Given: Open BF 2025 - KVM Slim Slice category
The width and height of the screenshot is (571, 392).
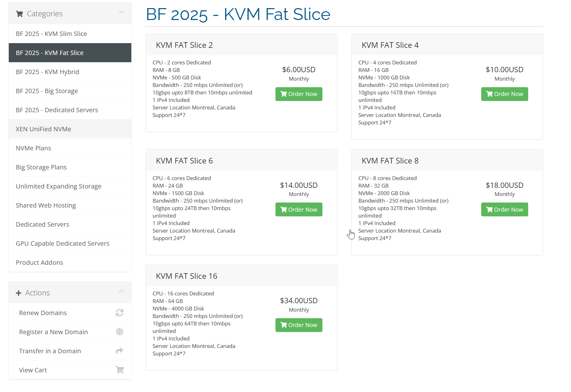Looking at the screenshot, I should pyautogui.click(x=70, y=34).
